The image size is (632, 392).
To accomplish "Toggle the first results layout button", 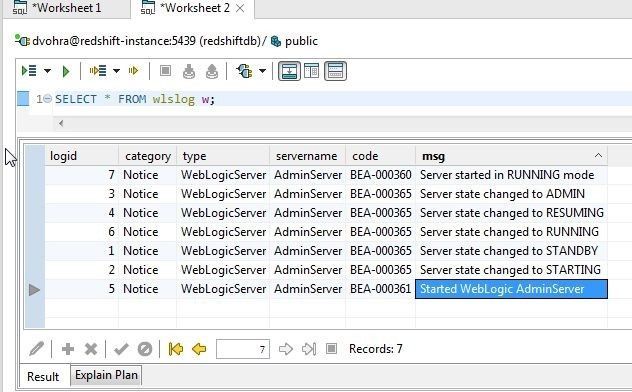I will click(289, 71).
